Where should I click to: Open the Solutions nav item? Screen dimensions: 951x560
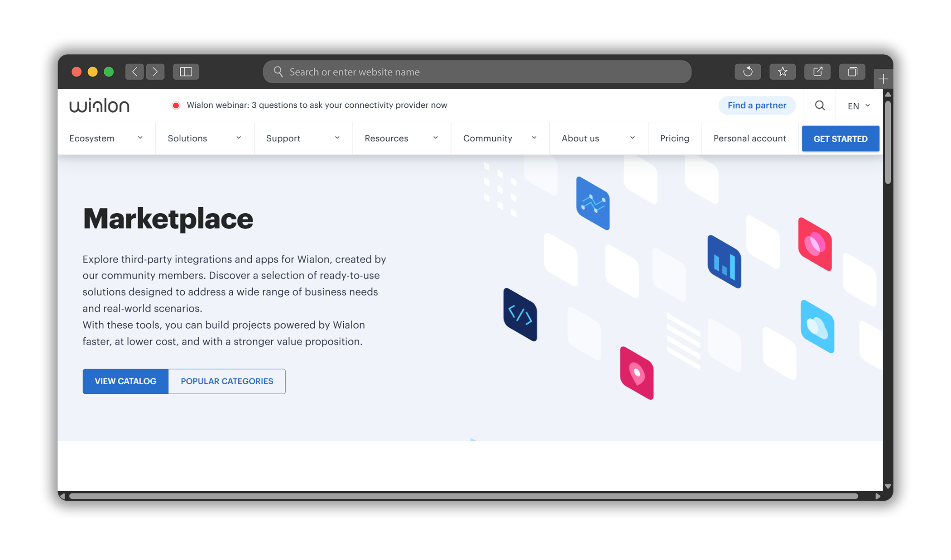click(187, 139)
